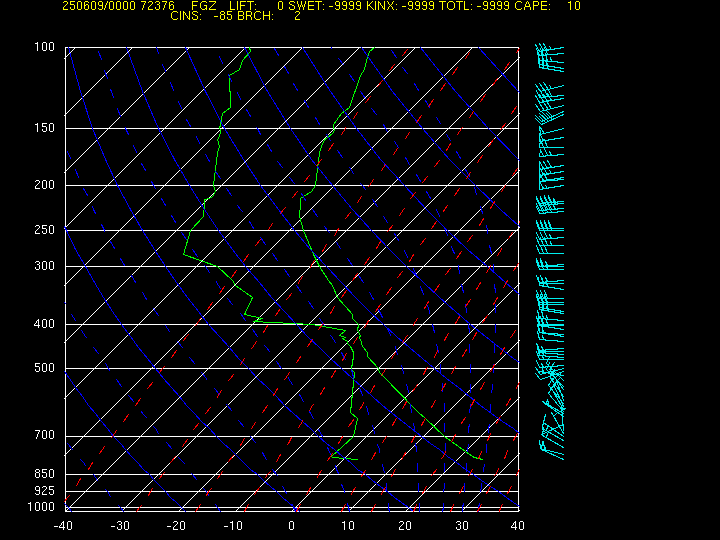
Task: Click the SWET: index label
Action: click(x=308, y=6)
